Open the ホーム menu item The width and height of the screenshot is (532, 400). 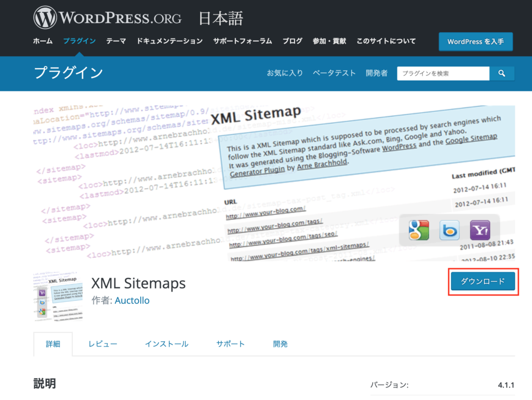pyautogui.click(x=43, y=41)
